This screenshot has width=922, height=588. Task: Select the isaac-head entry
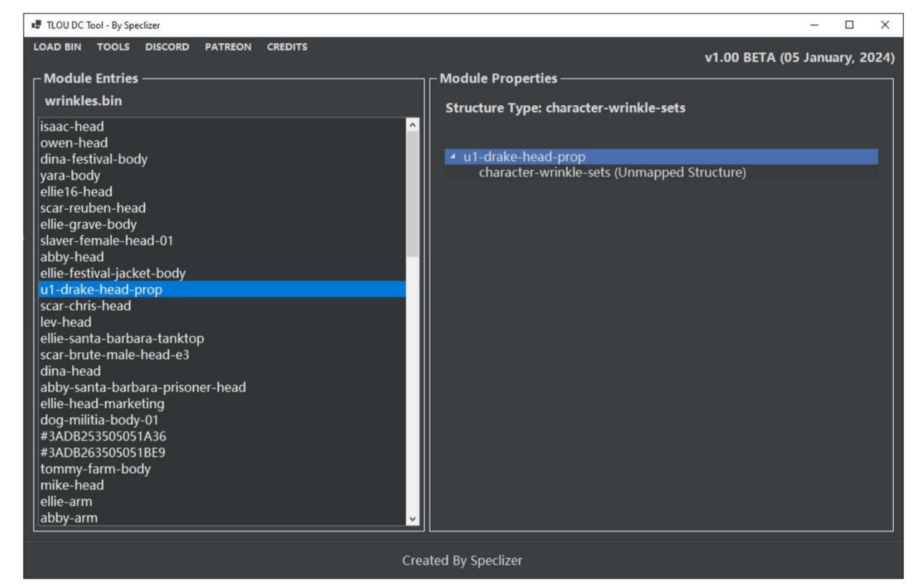click(x=72, y=127)
